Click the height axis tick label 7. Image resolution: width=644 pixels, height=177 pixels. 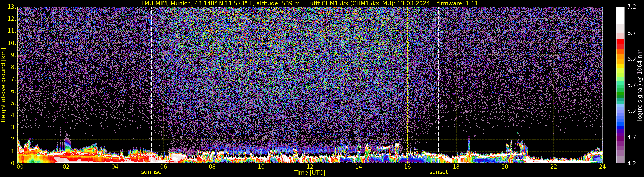click(13, 79)
